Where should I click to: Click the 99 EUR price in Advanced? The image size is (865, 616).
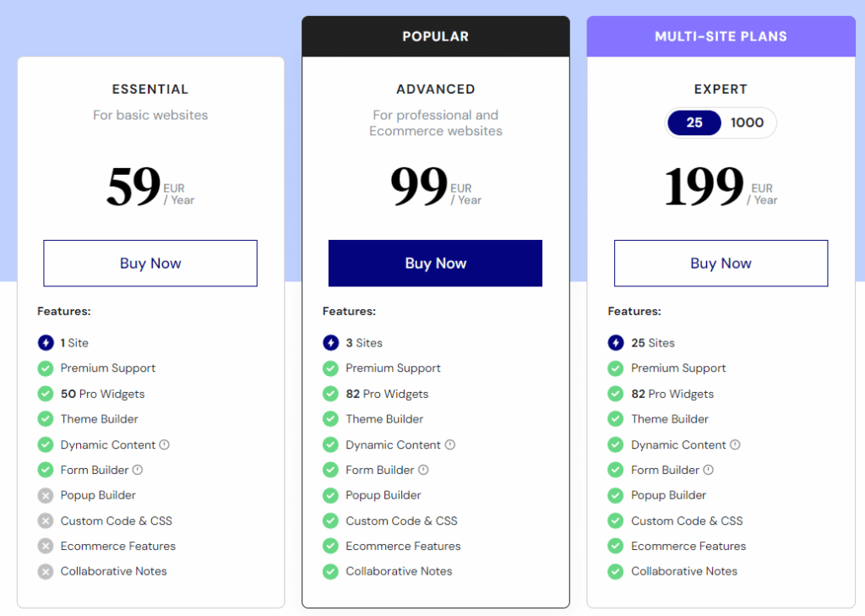coord(419,188)
